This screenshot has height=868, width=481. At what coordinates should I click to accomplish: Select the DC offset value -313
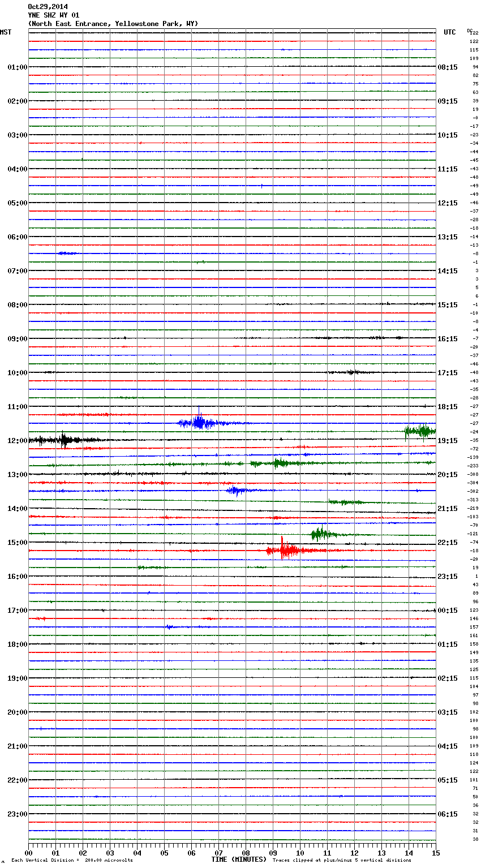(x=473, y=500)
